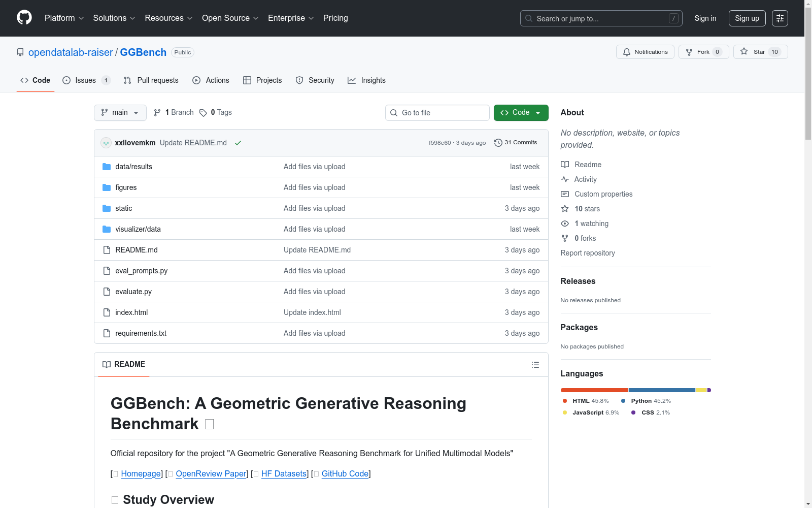The height and width of the screenshot is (508, 812).
Task: Open the OpenReview Paper link
Action: pos(211,473)
